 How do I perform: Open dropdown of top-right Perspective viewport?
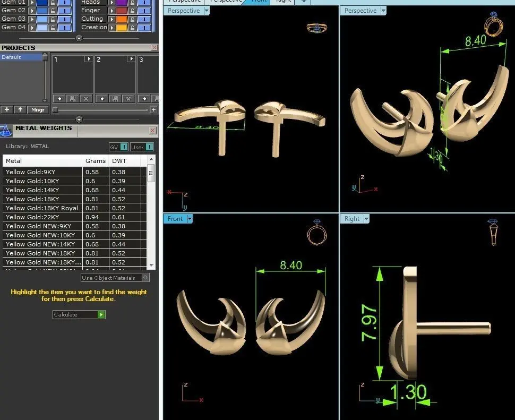point(383,11)
